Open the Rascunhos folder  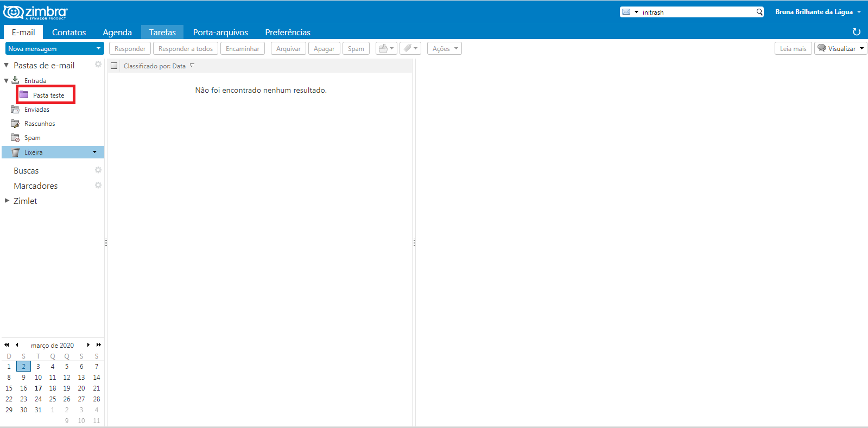(x=40, y=124)
